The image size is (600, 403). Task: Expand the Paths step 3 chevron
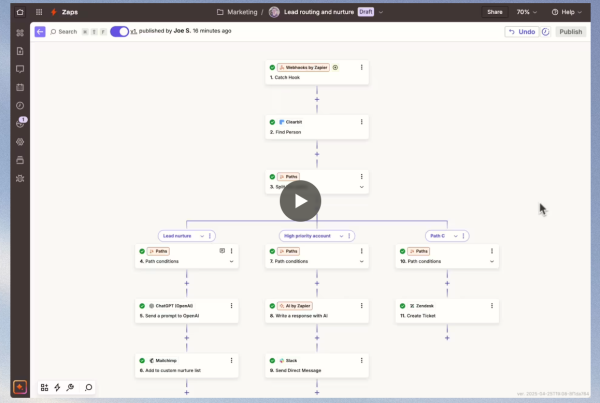click(x=362, y=187)
